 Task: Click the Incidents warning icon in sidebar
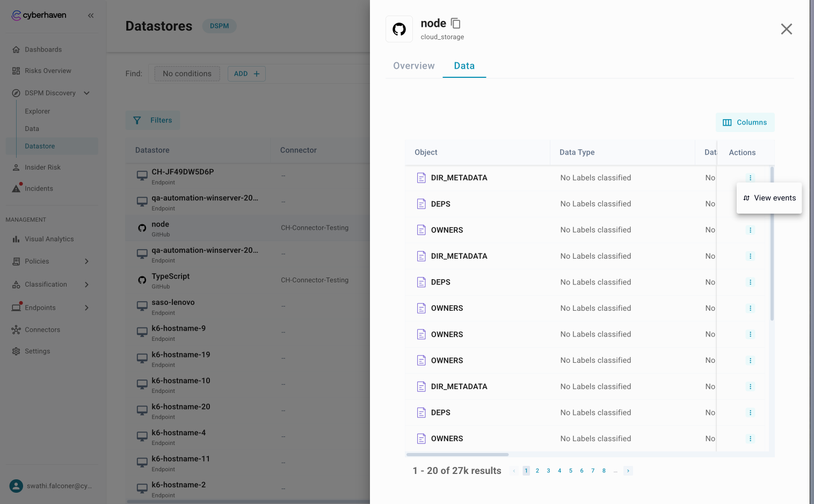pyautogui.click(x=16, y=188)
